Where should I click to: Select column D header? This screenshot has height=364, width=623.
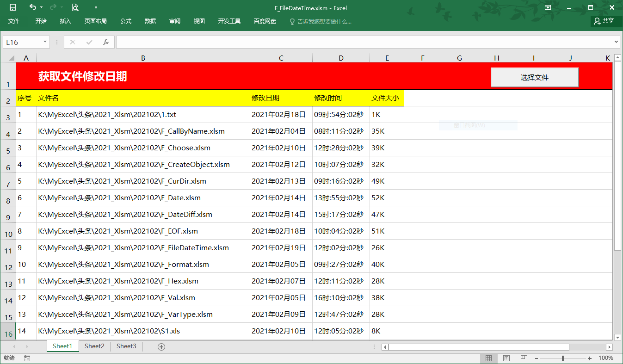point(341,58)
